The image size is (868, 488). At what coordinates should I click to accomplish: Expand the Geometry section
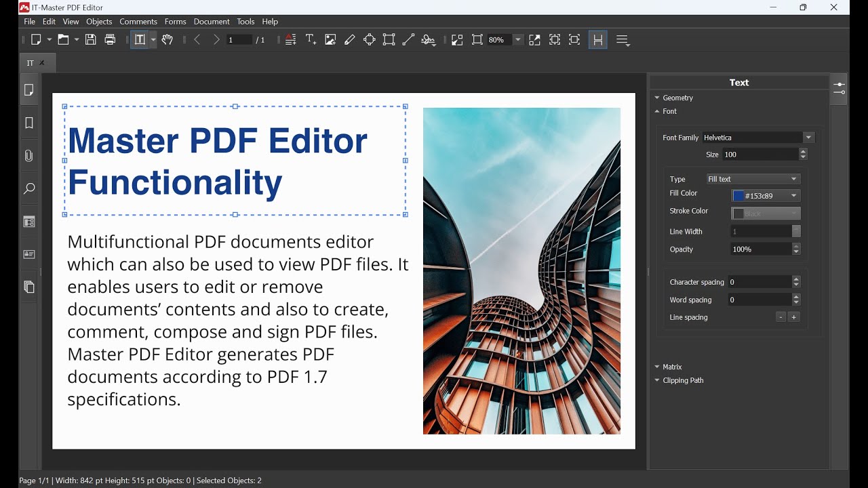click(x=657, y=98)
